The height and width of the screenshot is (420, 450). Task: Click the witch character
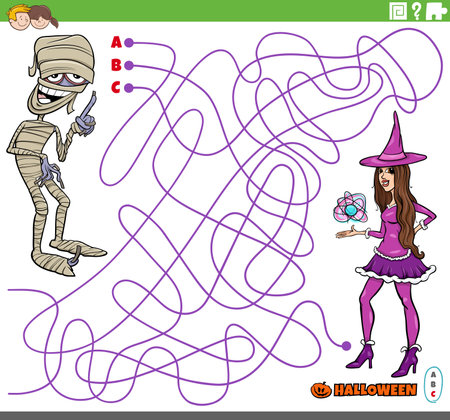click(387, 245)
